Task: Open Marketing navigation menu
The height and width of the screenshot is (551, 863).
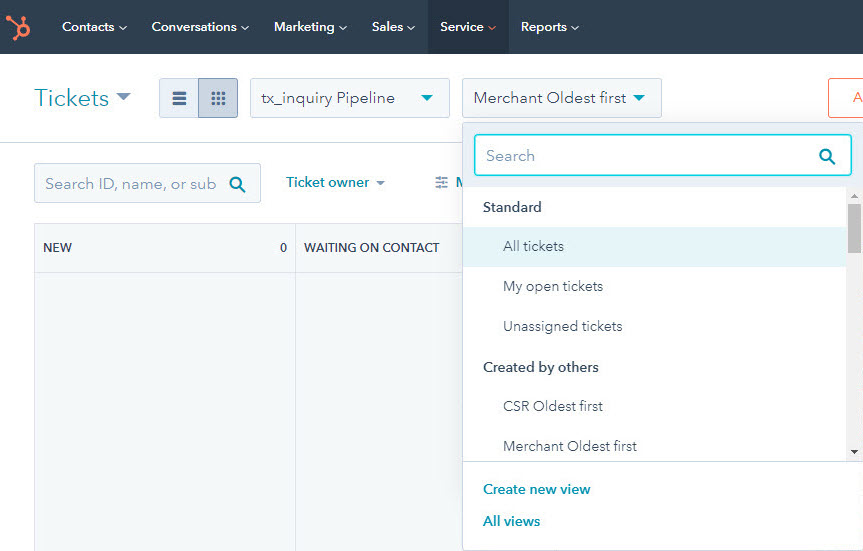Action: pos(310,27)
